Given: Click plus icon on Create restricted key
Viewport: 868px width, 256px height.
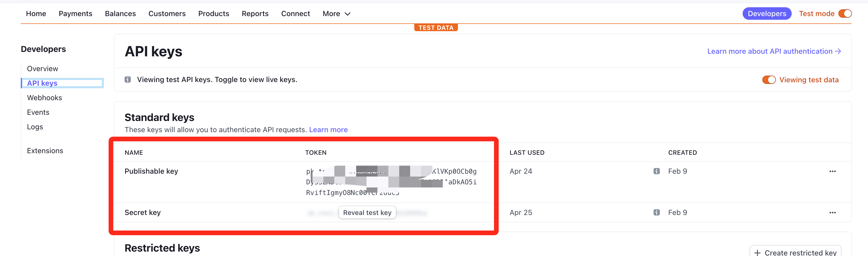Looking at the screenshot, I should [757, 253].
